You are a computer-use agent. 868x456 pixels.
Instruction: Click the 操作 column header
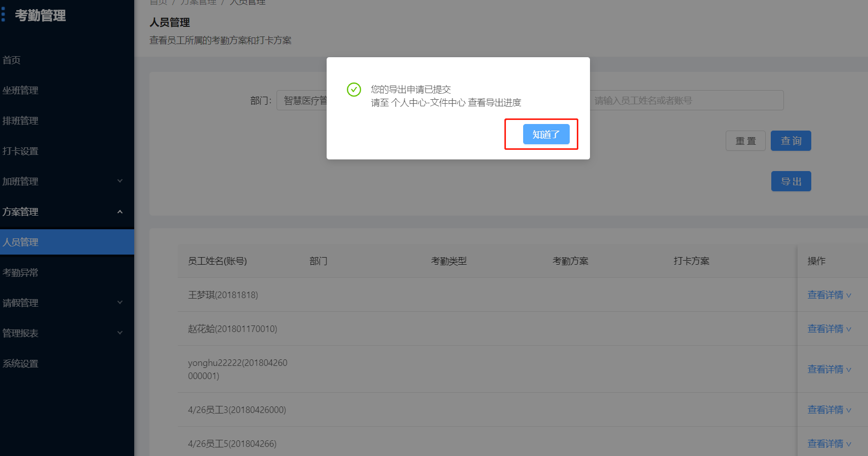click(816, 261)
